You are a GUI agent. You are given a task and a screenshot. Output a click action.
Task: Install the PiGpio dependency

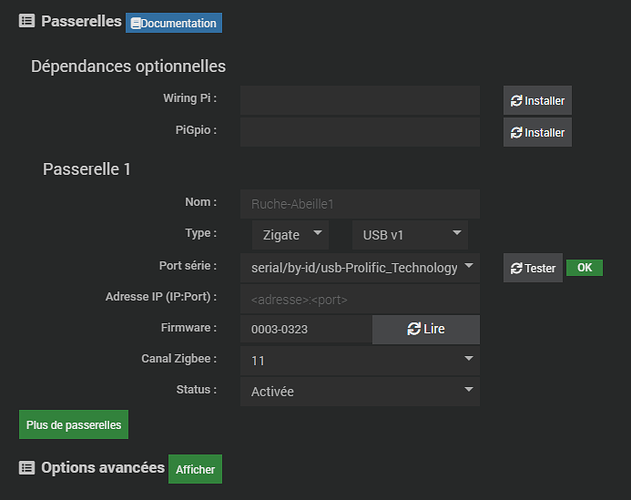537,133
